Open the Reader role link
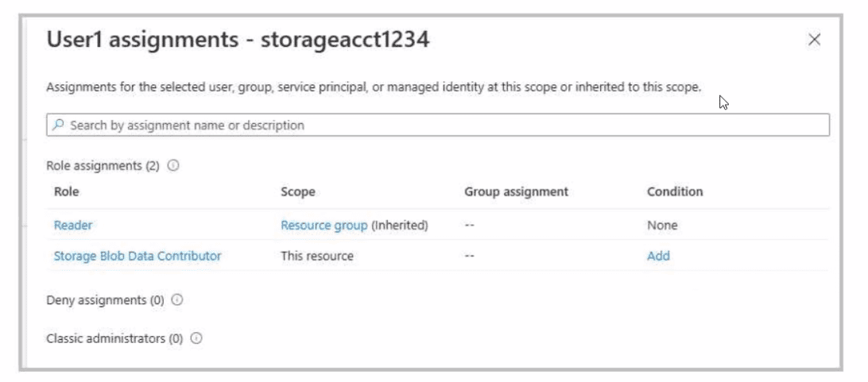 73,226
